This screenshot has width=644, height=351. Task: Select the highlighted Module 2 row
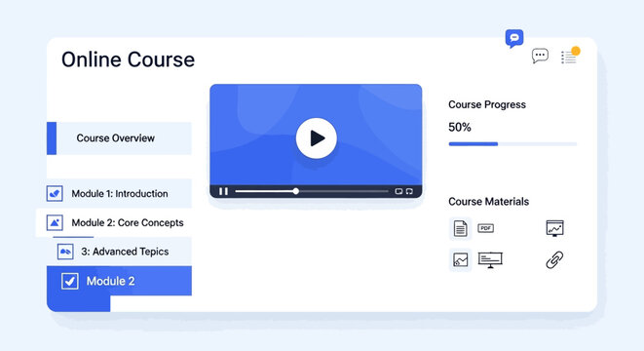(x=119, y=281)
